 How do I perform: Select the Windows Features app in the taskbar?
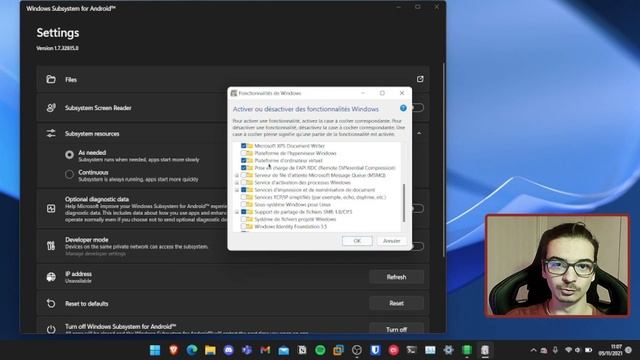coord(485,350)
